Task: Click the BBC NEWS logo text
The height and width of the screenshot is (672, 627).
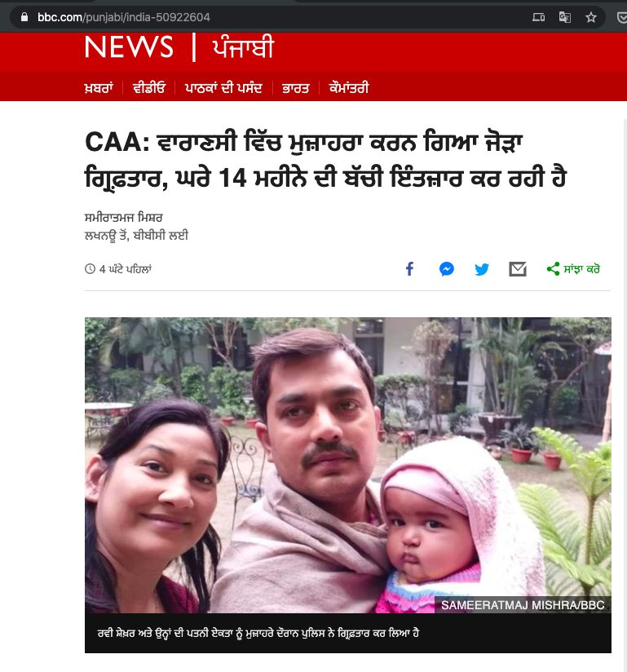Action: (129, 46)
